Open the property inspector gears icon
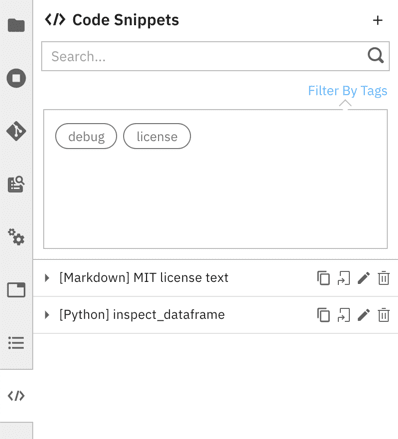398x439 pixels. click(16, 237)
